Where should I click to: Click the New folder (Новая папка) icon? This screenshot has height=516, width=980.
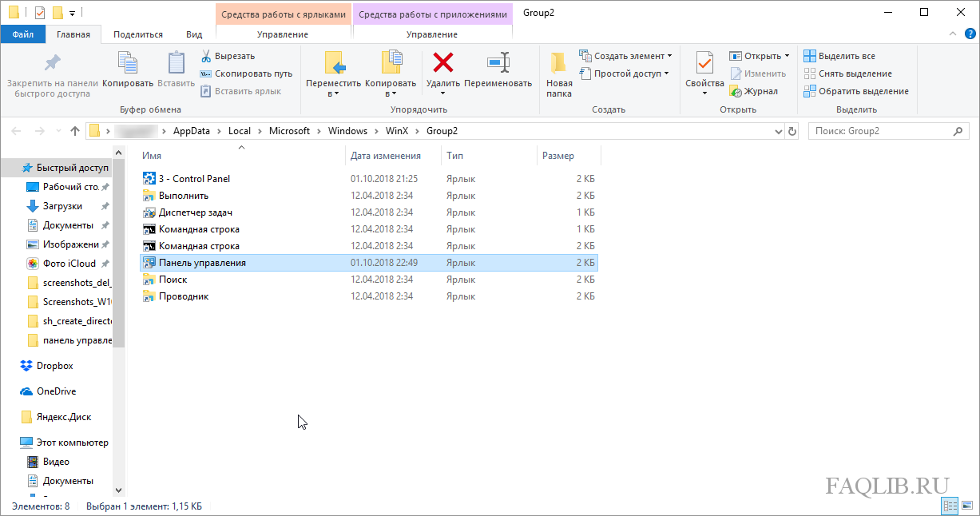tap(559, 63)
